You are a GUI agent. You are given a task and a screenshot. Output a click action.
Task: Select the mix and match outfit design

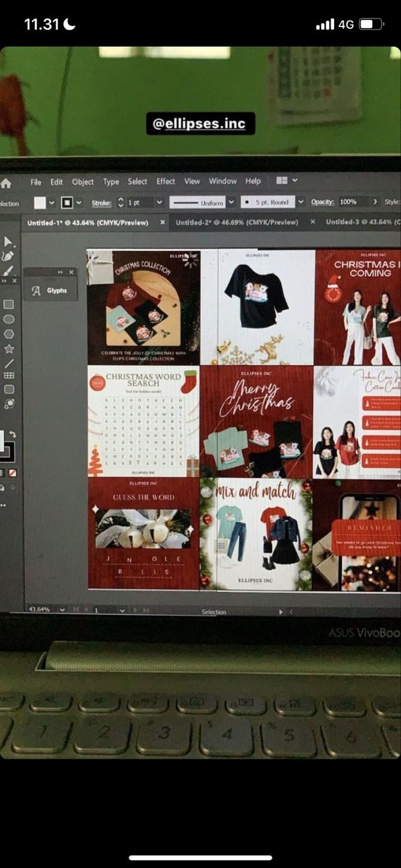[x=256, y=535]
